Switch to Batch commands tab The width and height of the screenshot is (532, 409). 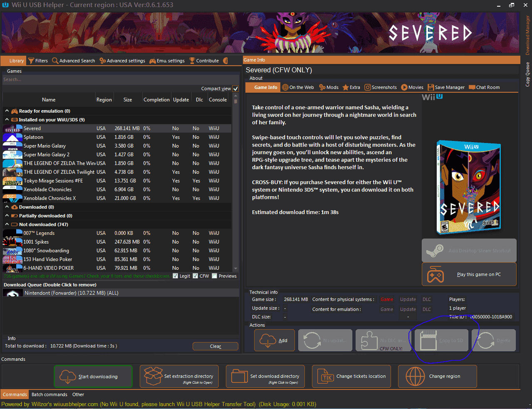click(49, 394)
